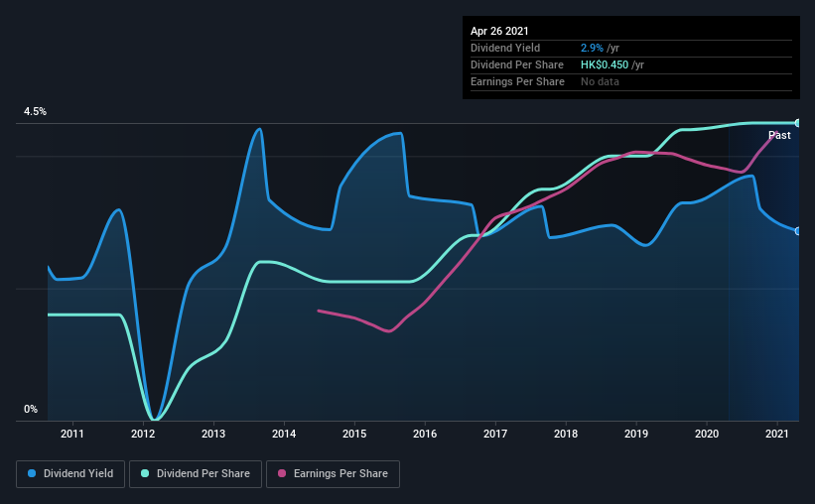
Task: Click the 'Earnings Per Share' row label in tooltip
Action: (517, 81)
